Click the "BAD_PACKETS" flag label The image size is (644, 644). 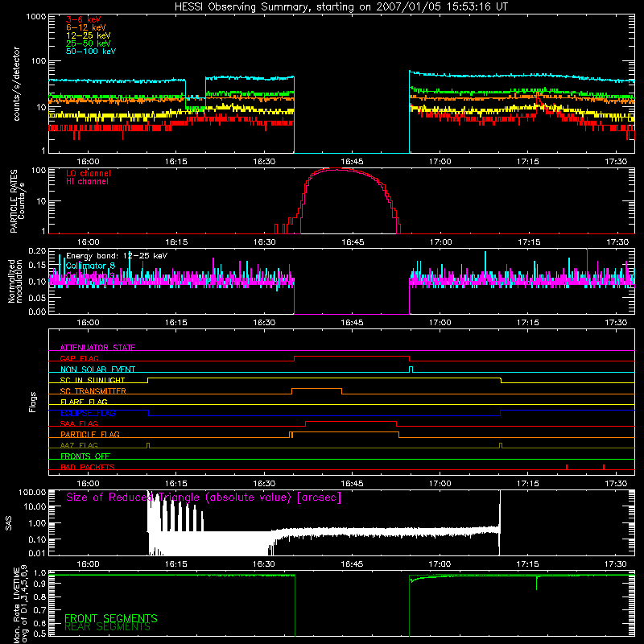pyautogui.click(x=88, y=467)
